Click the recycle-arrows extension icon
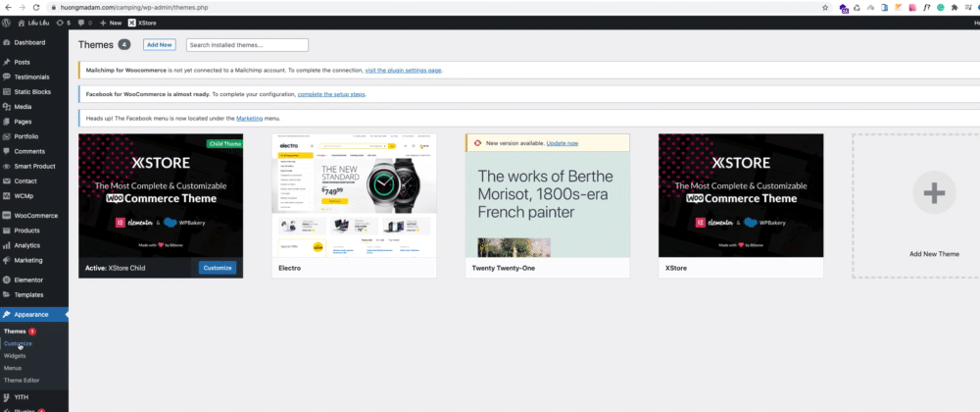The image size is (980, 412). [857, 8]
